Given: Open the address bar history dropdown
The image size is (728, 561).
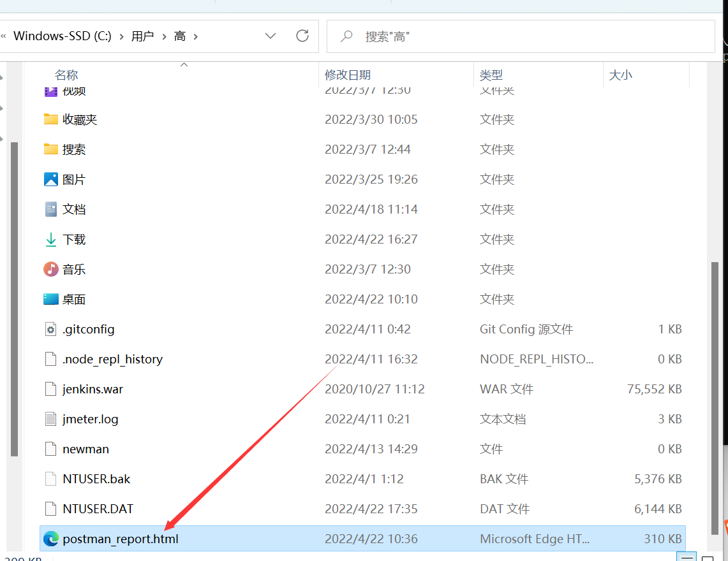Looking at the screenshot, I should click(x=271, y=36).
